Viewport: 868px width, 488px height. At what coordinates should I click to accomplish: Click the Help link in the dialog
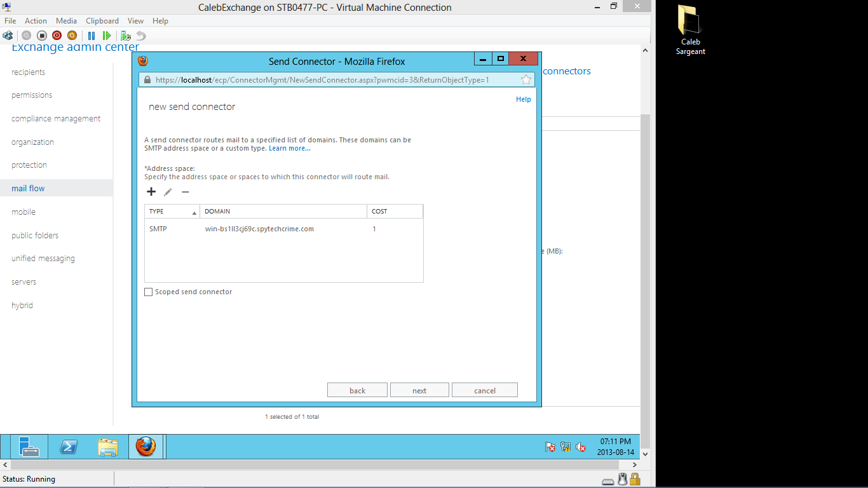coord(524,99)
